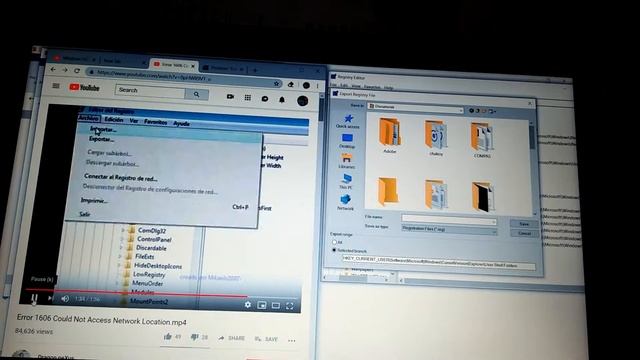Click SAVE under the video
This screenshot has height=360, width=640.
pos(266,339)
